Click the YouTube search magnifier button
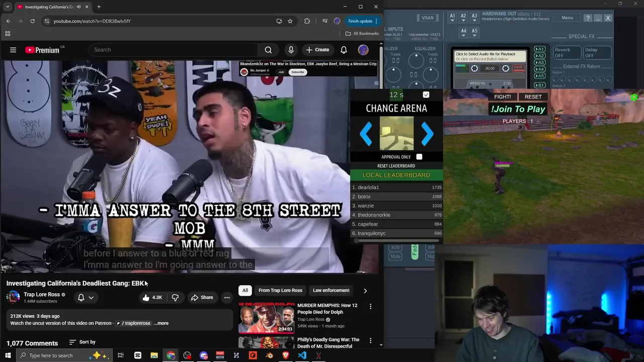644x362 pixels. tap(268, 50)
